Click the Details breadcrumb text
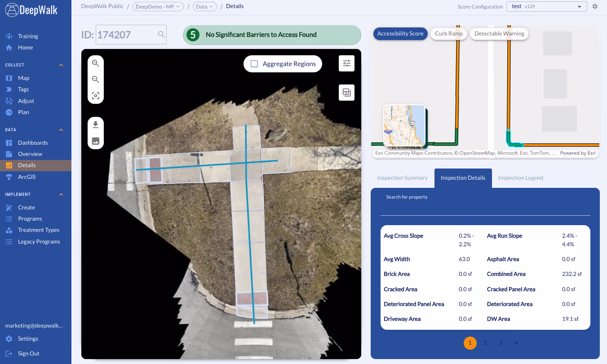The height and width of the screenshot is (364, 607). pos(235,6)
